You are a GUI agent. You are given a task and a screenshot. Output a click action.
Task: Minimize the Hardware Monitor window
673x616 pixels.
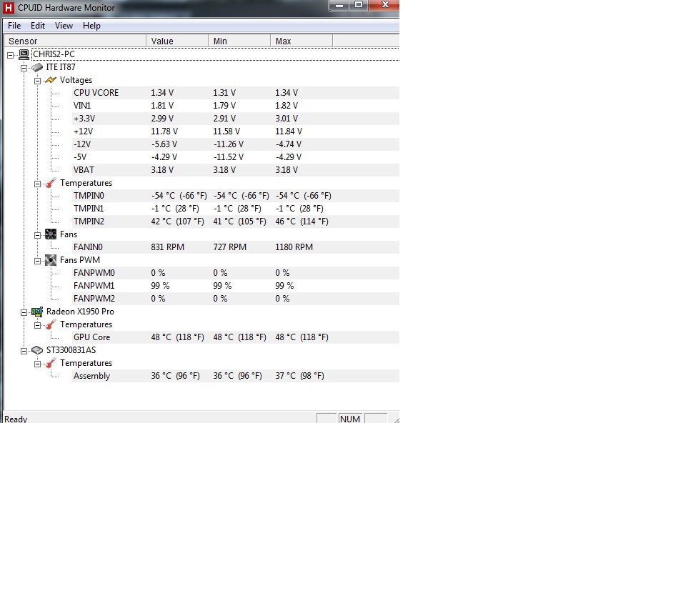click(339, 5)
